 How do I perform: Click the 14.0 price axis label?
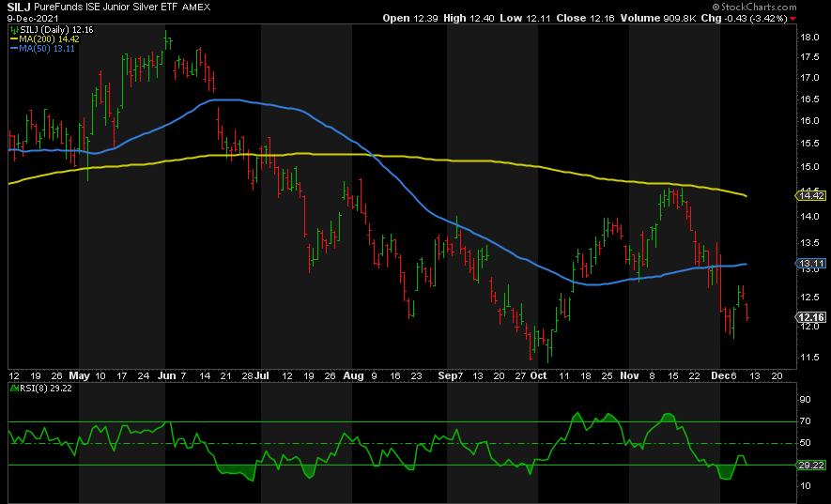(x=809, y=217)
